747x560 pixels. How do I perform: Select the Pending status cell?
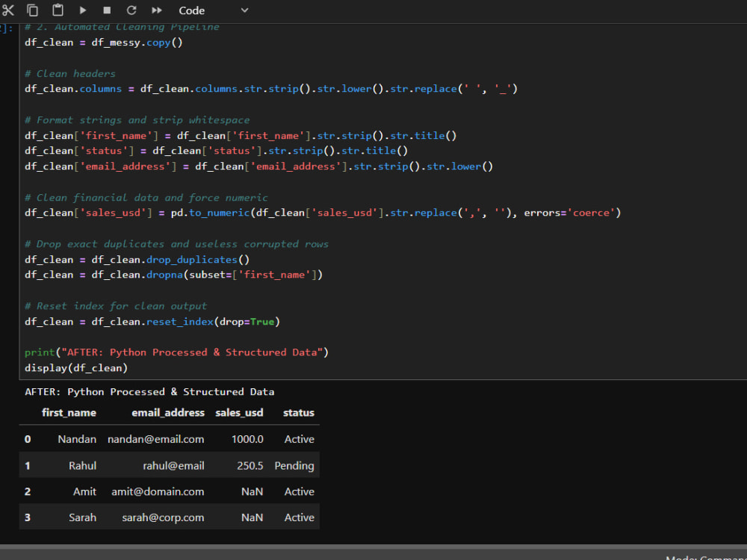tap(294, 466)
